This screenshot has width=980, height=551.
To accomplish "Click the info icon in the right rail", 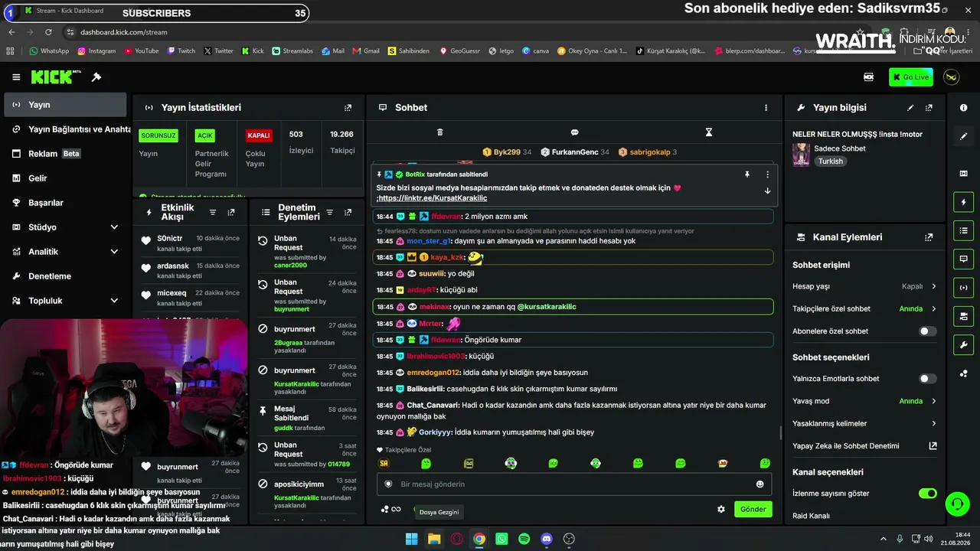I will [963, 108].
